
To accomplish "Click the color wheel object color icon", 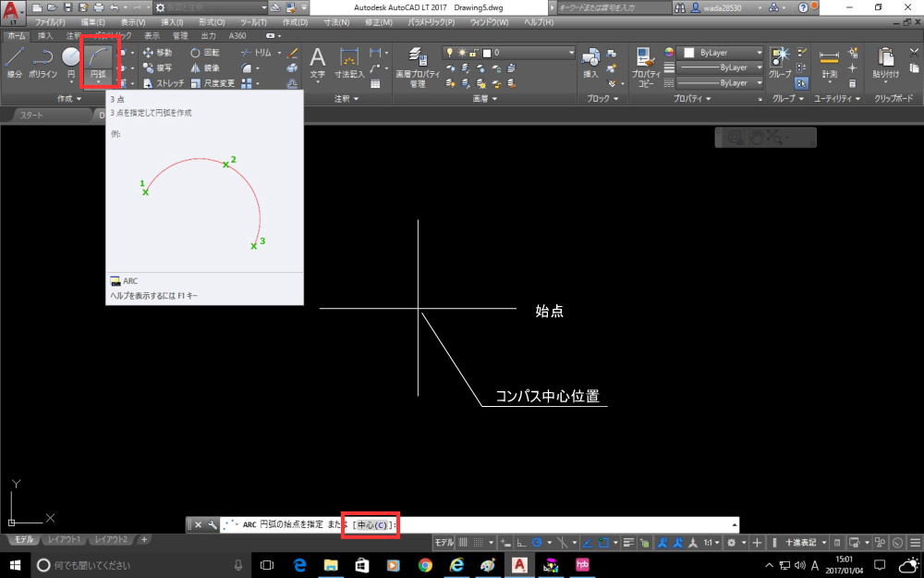I will click(x=669, y=53).
